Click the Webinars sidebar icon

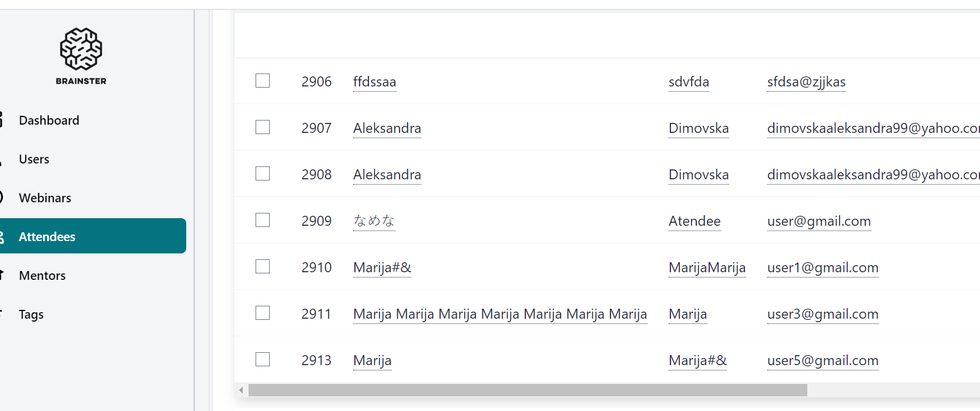click(x=2, y=198)
